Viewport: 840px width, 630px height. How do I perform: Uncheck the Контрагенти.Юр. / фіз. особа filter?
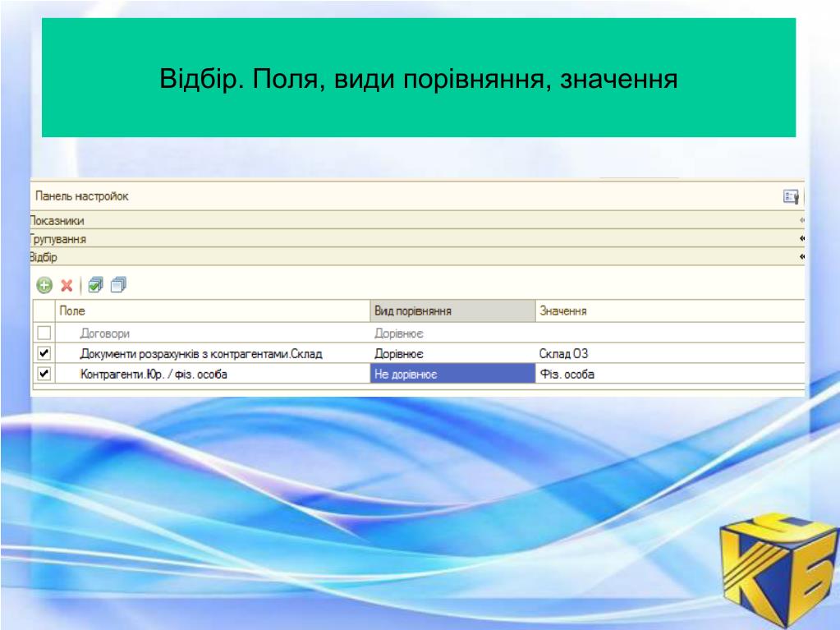tap(44, 374)
